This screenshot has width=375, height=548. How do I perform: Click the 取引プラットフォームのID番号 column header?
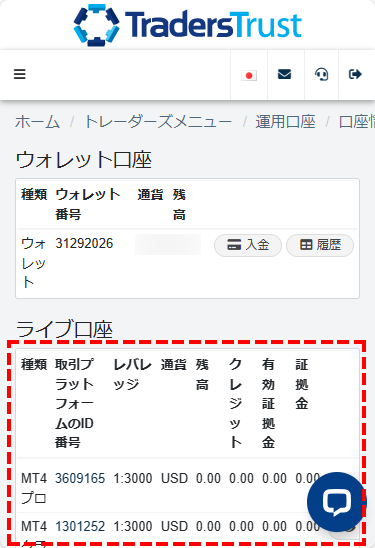click(74, 403)
